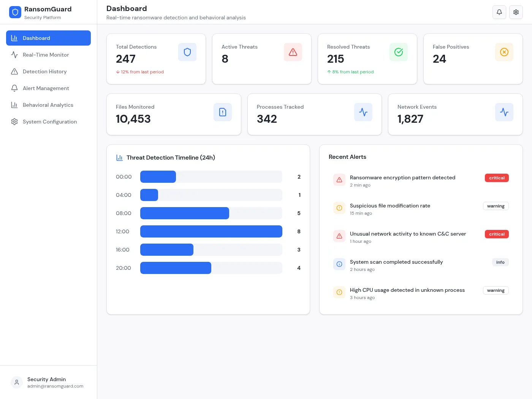Viewport: 532px width, 399px height.
Task: Click the warning icon for Suspicious file modification
Action: [339, 208]
